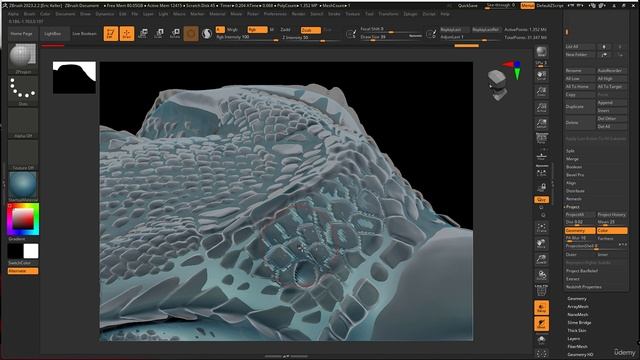Expand the Remesh section
Viewport: 640px width, 360px height.
[573, 199]
